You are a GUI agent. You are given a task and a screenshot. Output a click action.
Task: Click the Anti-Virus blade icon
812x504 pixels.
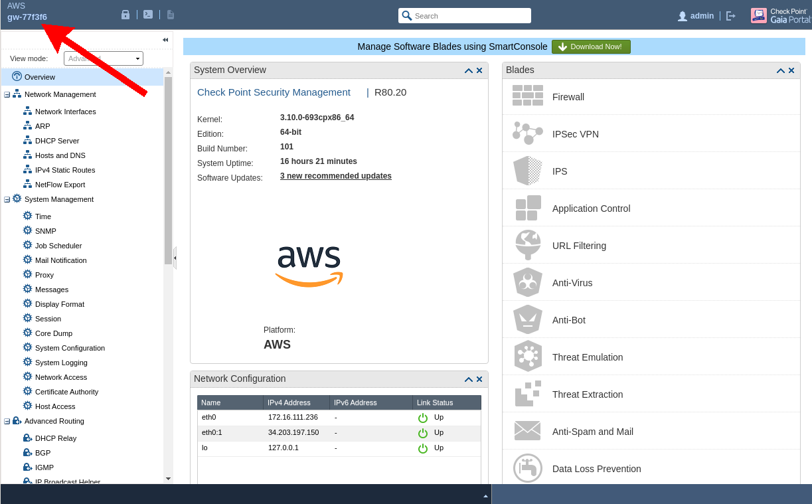pos(528,282)
